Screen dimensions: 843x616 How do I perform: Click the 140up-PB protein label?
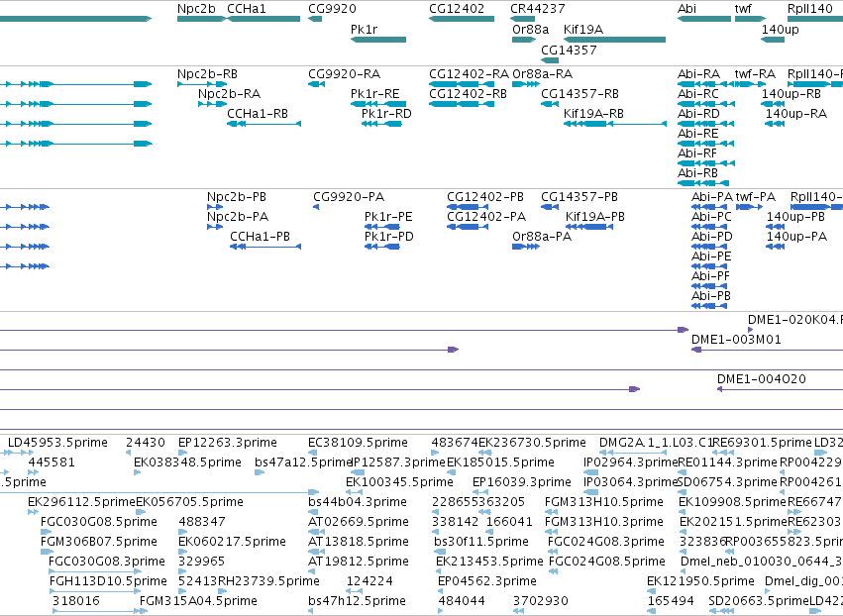pos(795,217)
